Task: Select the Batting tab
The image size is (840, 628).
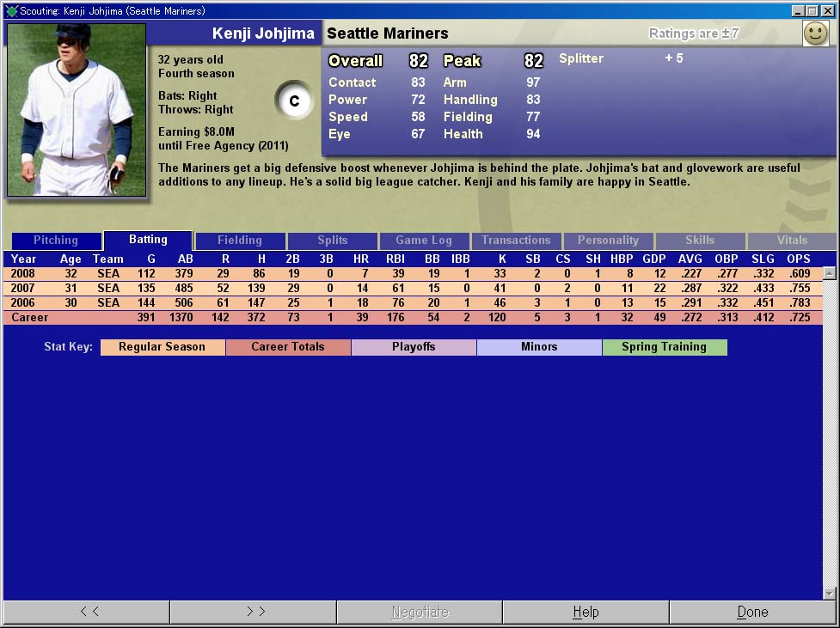Action: coord(148,240)
